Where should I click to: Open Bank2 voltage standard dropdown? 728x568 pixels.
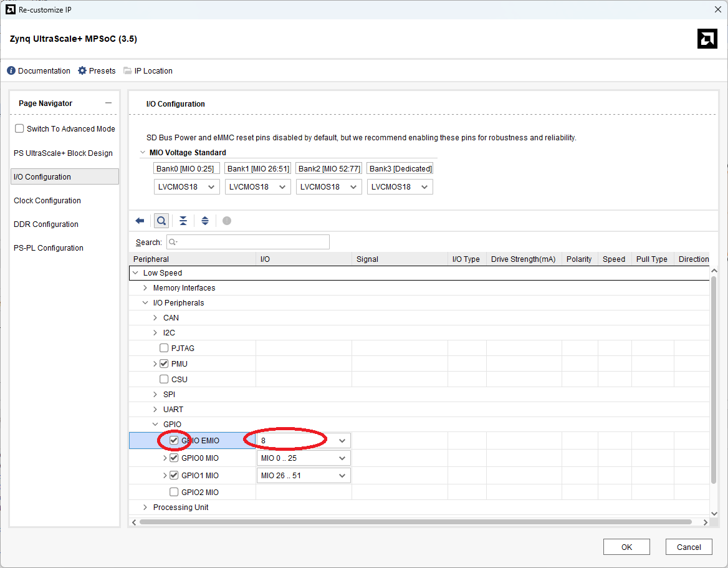(328, 186)
